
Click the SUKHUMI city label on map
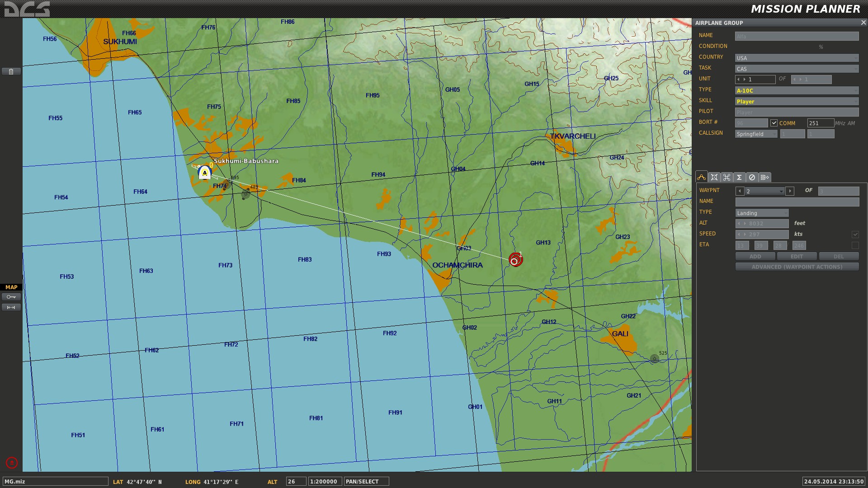click(120, 42)
